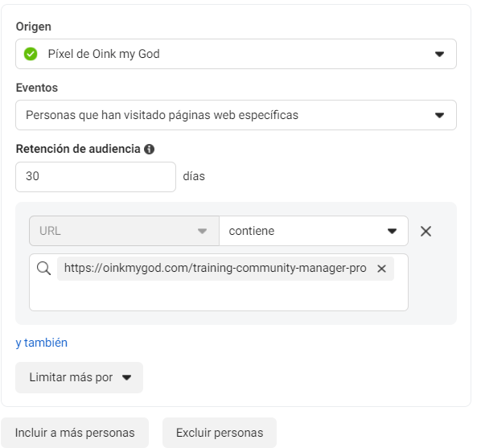The image size is (477, 448).
Task: Select the training-community-manager-pro URL chip text
Action: 215,269
